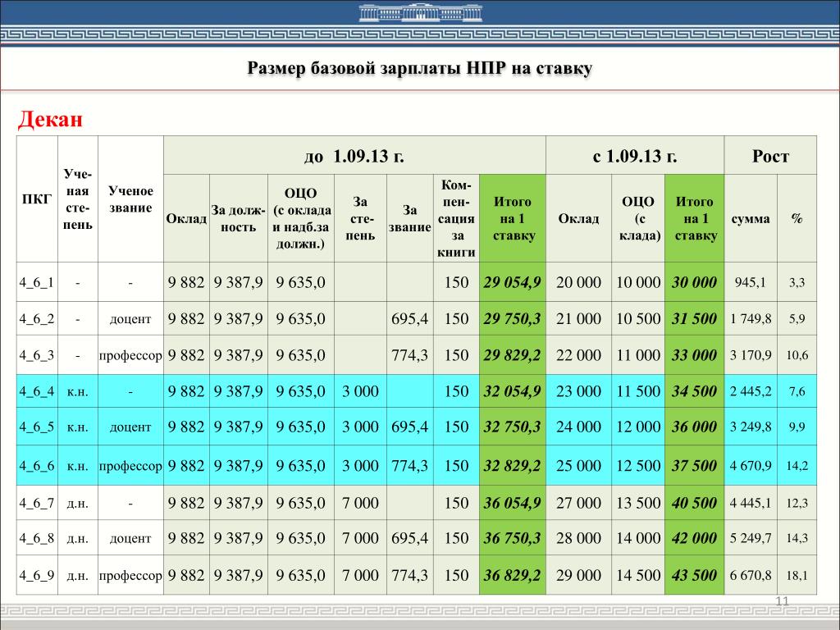This screenshot has width=840, height=630.
Task: Select the red 'Декан' heading
Action: pyautogui.click(x=51, y=120)
